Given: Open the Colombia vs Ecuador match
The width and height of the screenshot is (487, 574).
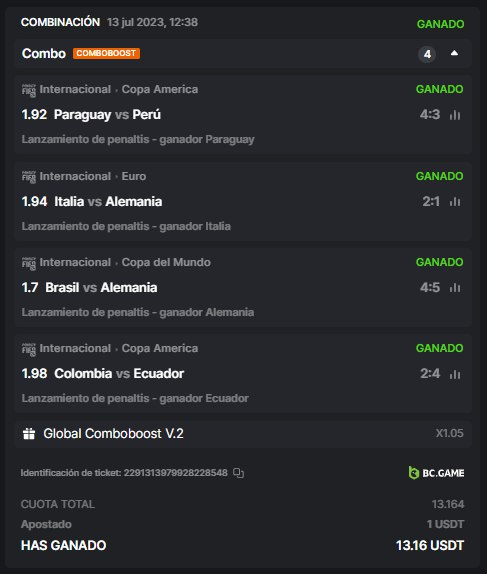Looking at the screenshot, I should tap(119, 374).
